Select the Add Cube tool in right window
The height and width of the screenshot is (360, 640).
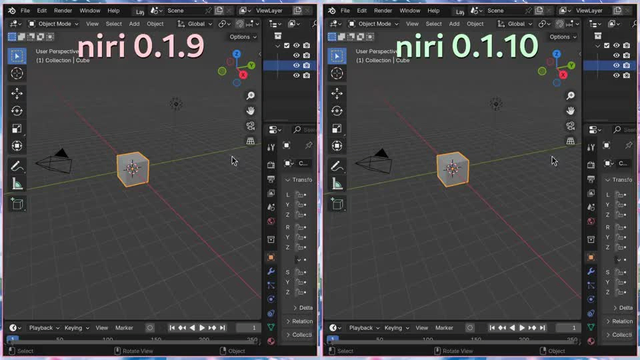click(x=337, y=204)
